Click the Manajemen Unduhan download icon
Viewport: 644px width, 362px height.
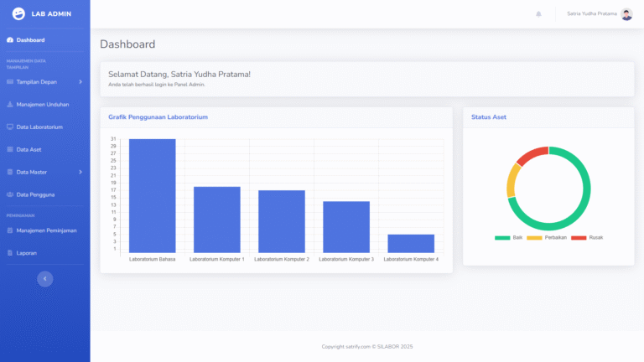coord(10,105)
